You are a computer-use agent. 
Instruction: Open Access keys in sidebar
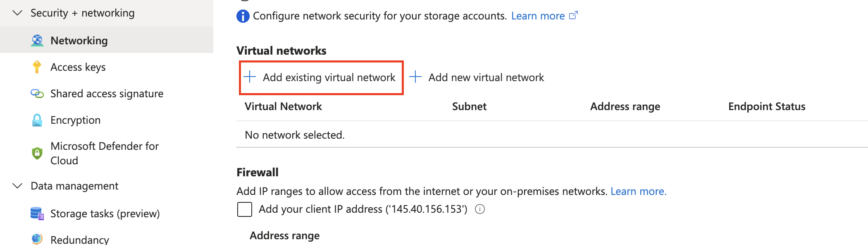(x=78, y=67)
